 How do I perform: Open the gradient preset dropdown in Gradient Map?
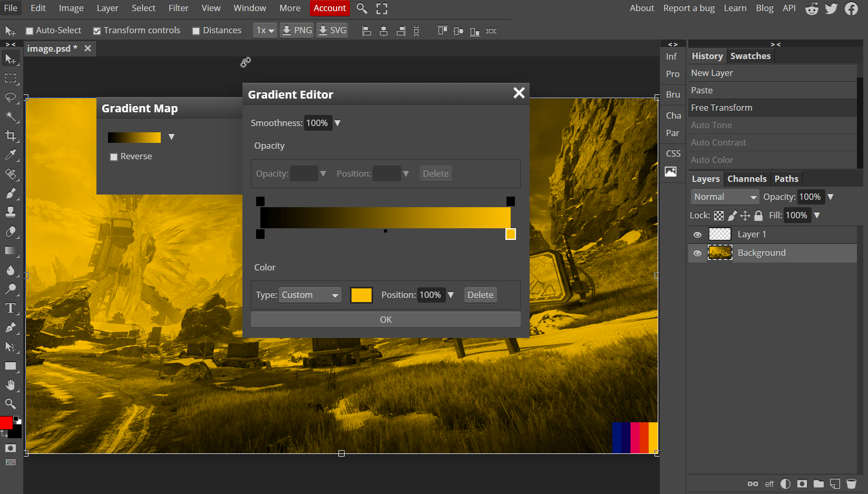pyautogui.click(x=171, y=137)
